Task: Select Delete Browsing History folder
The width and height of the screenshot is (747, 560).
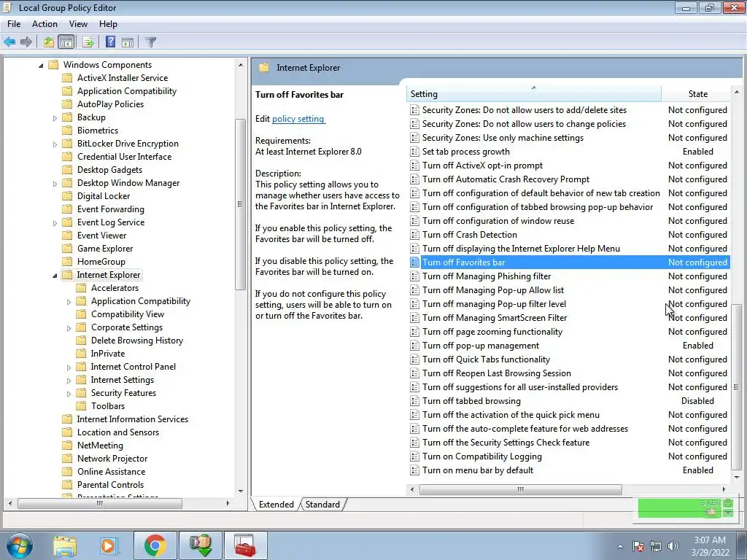Action: [x=136, y=341]
